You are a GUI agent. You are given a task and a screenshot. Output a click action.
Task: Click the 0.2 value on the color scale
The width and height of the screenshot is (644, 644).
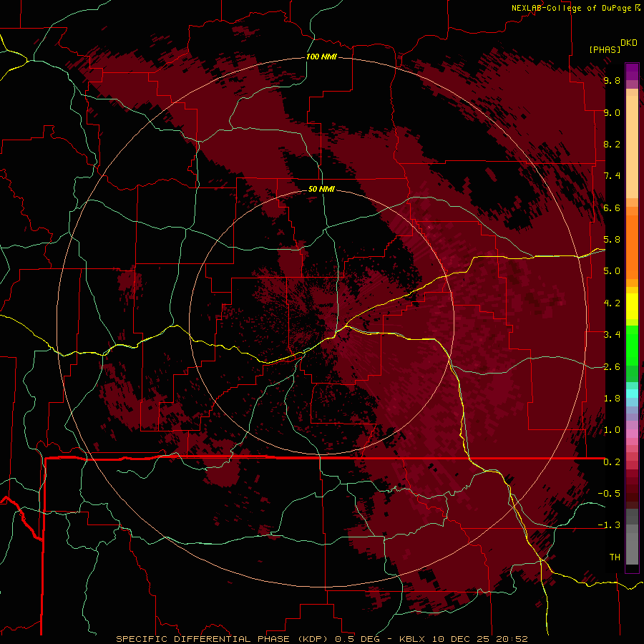pos(612,462)
